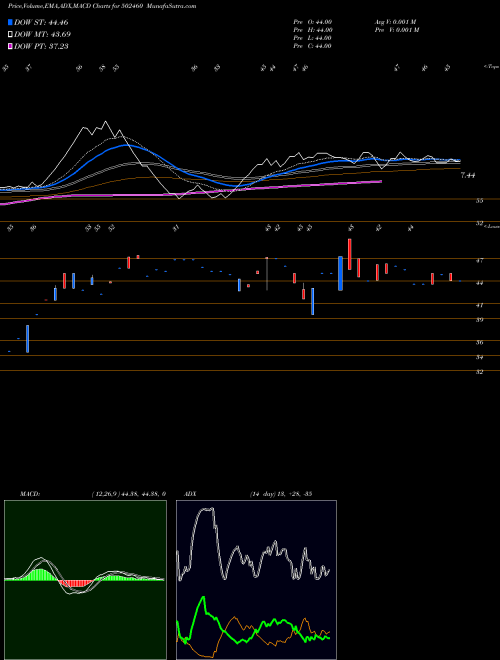Click the '<Tops' marker label
This screenshot has width=500, height=660.
(491, 67)
